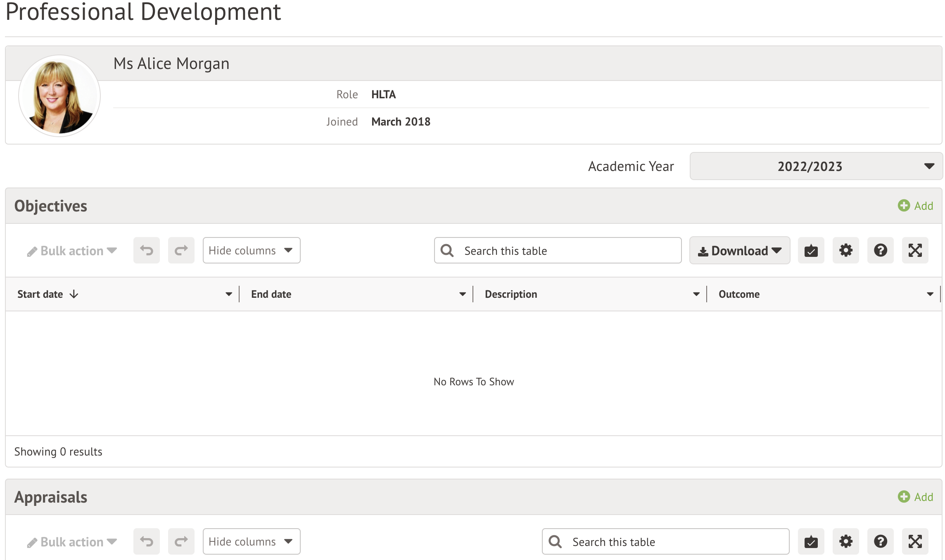Open Hide columns dropdown in Objectives
Screen dimensions: 945x560
pyautogui.click(x=251, y=250)
